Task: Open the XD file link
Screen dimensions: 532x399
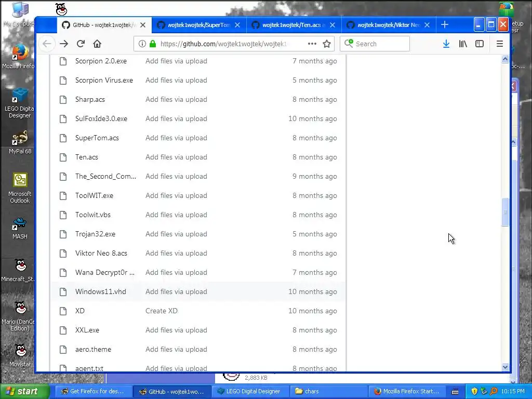Action: pos(79,311)
